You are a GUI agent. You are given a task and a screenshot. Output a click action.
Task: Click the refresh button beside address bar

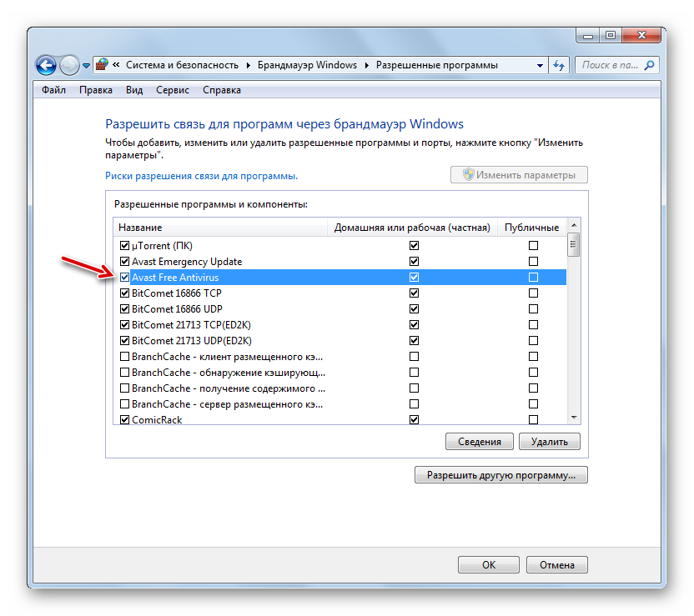(x=559, y=65)
